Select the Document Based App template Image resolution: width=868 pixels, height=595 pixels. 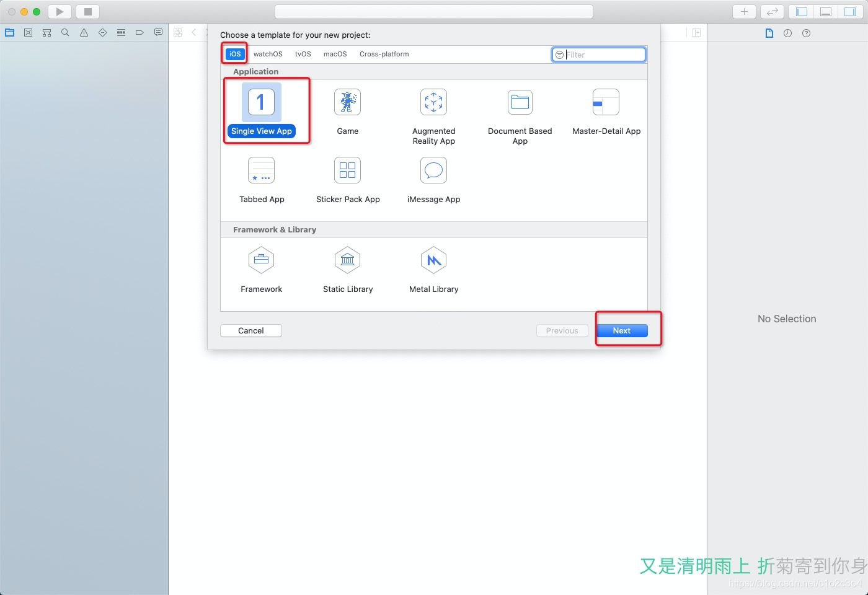coord(520,117)
